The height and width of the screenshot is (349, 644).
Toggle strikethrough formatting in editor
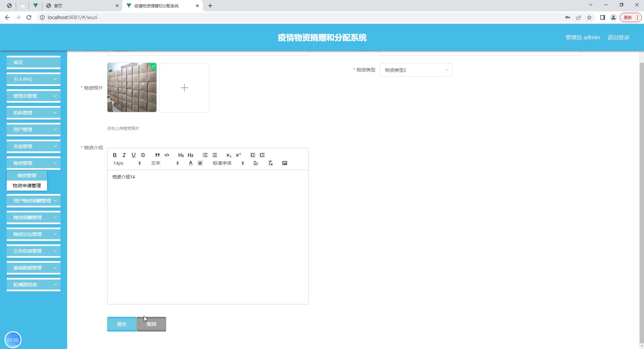click(143, 155)
